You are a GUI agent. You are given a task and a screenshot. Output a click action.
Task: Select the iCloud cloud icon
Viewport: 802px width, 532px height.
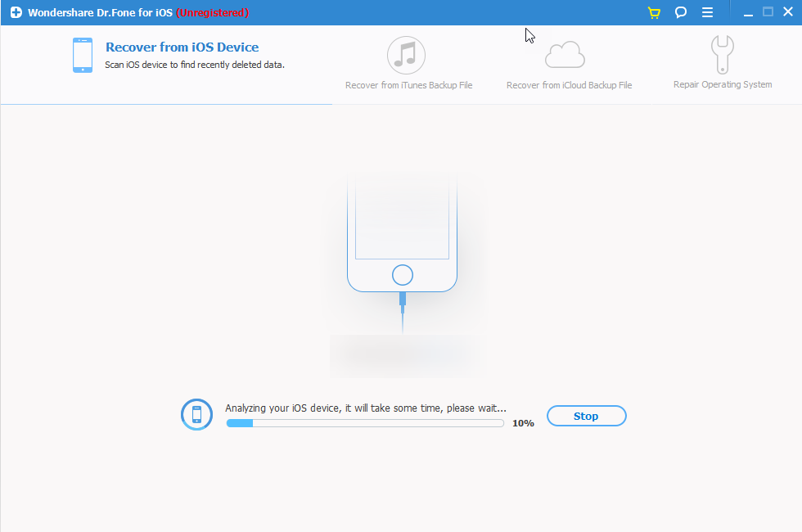(565, 56)
